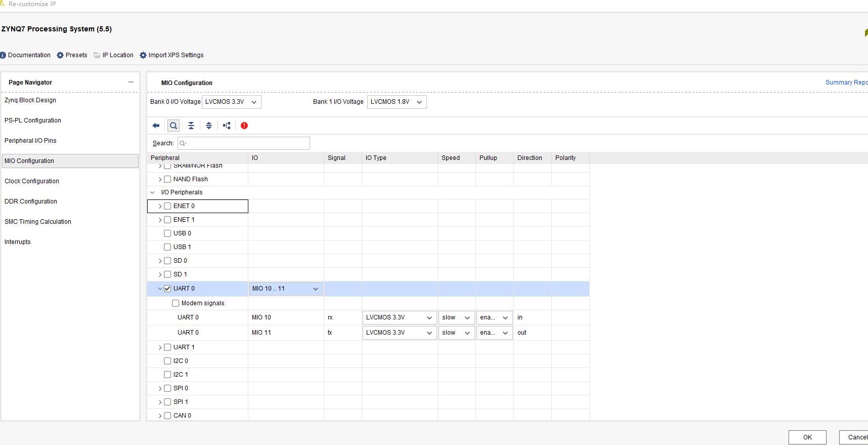Click the Cancel button
The height and width of the screenshot is (445, 868).
[855, 437]
